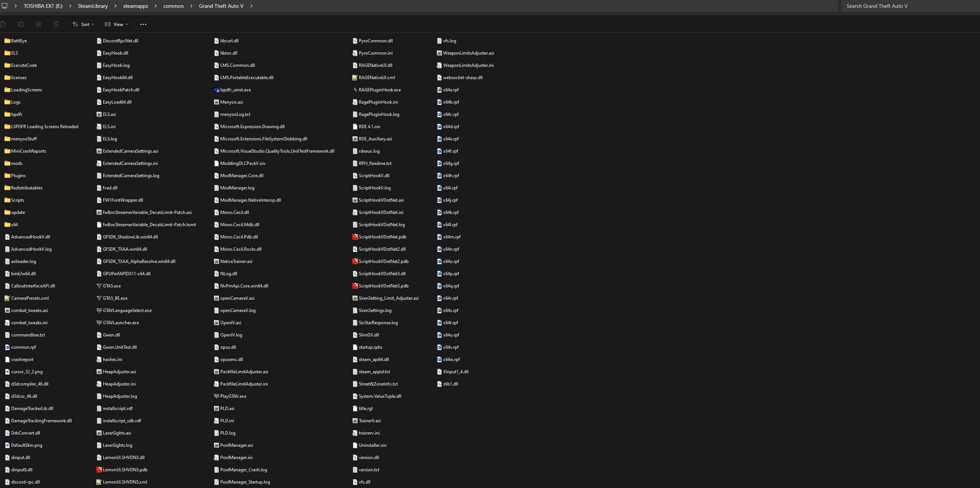Open the See more ellipsis menu
Viewport: 980px width, 488px height.
point(143,25)
